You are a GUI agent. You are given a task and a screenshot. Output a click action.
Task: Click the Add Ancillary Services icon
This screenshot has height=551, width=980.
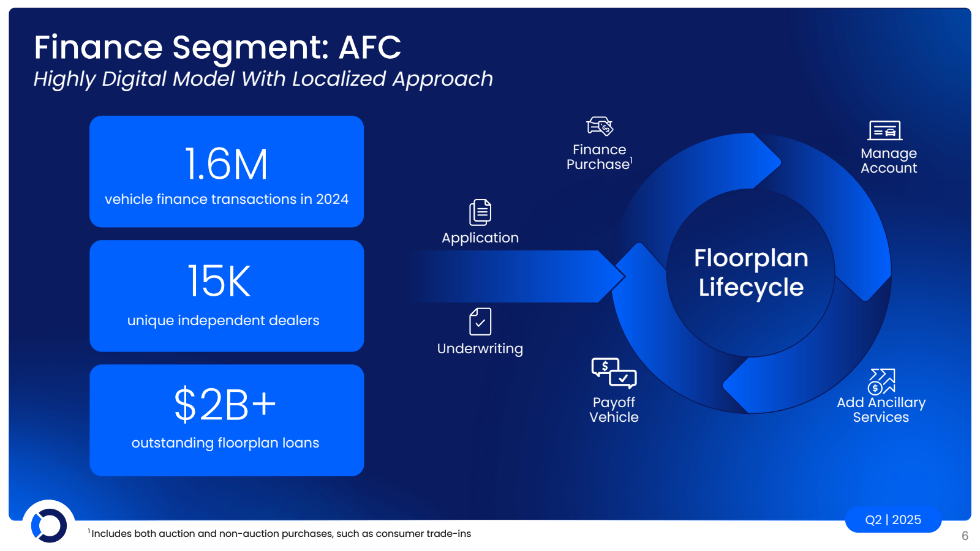(881, 381)
